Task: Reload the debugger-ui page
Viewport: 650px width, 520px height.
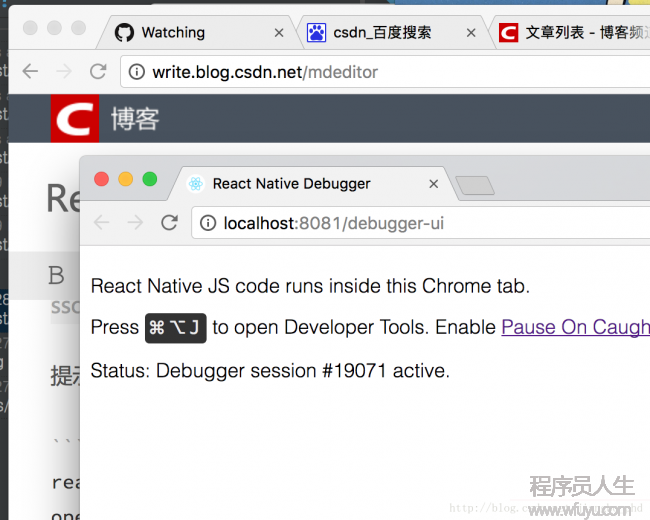Action: 170,223
